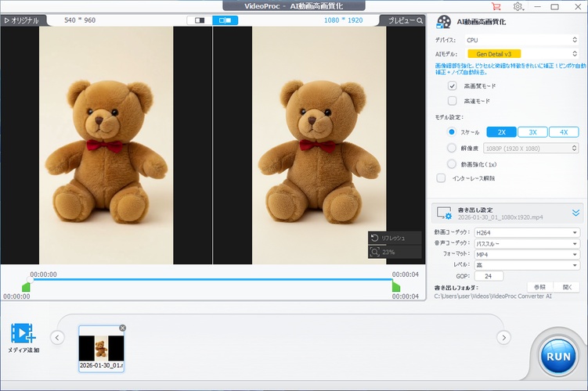The image size is (588, 391).
Task: Open the settings gear menu
Action: [518, 6]
